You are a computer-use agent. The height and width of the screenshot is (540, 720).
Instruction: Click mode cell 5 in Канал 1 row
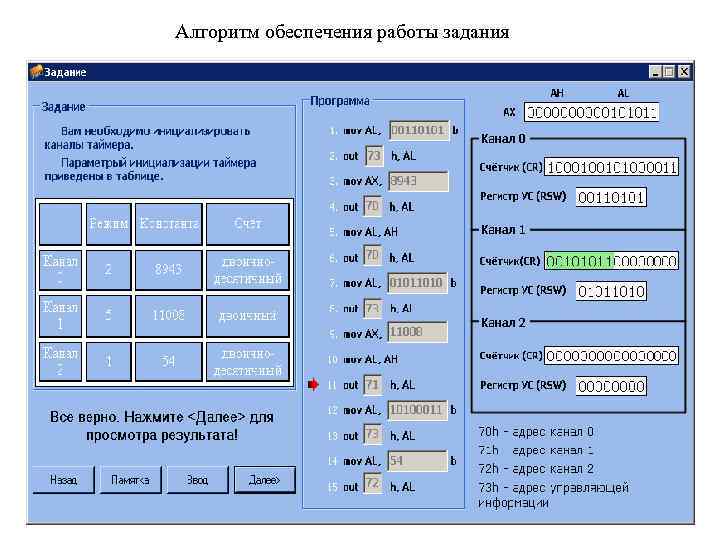(108, 315)
